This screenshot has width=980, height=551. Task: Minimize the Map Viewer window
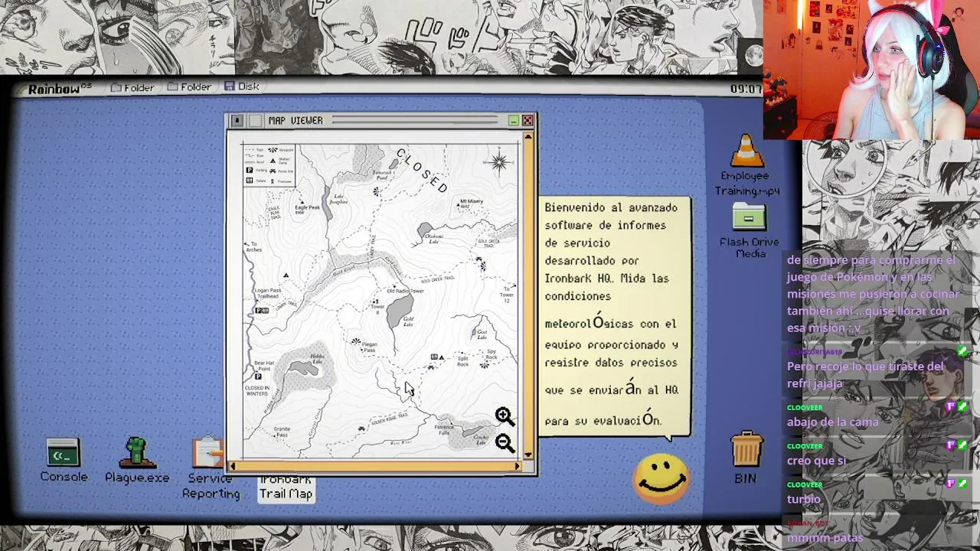point(513,120)
